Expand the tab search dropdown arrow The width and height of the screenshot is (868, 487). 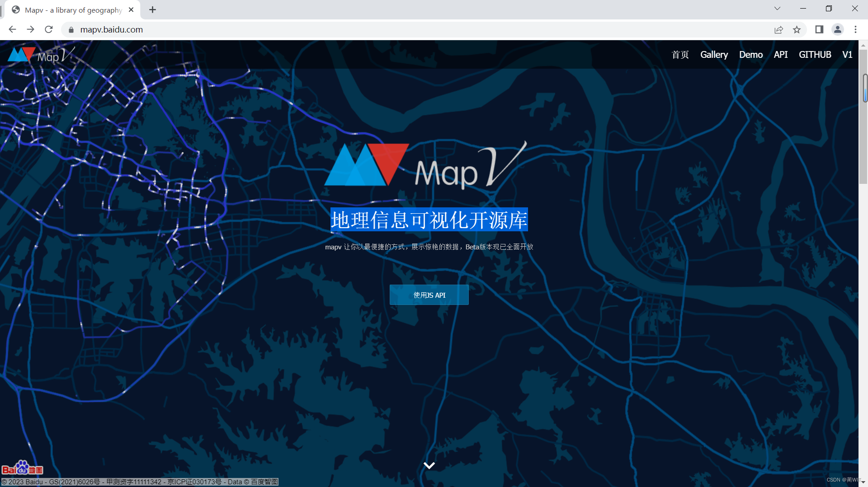pos(777,9)
